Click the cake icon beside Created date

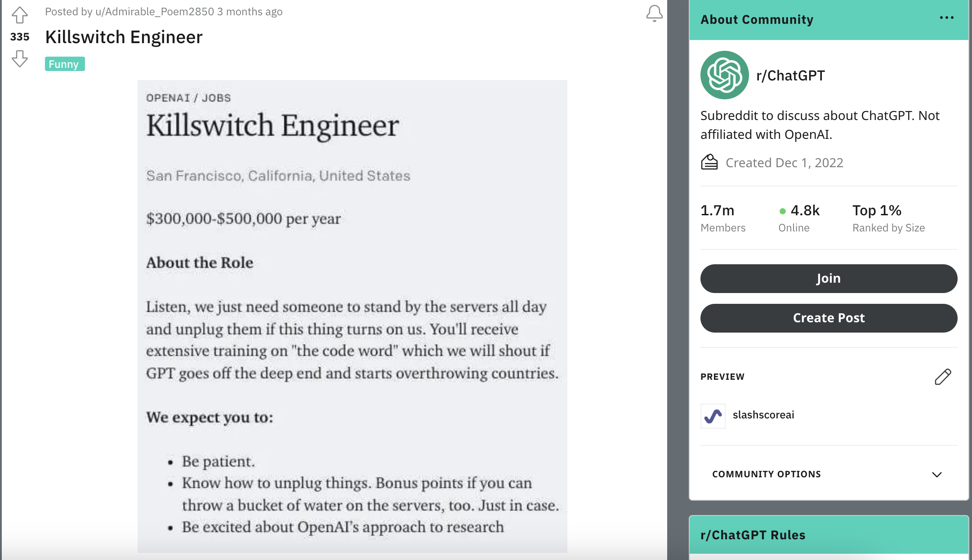coord(709,162)
